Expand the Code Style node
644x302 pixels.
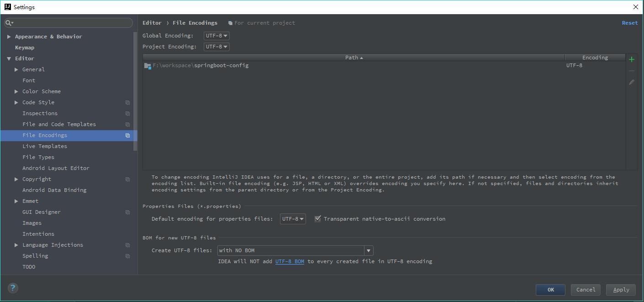pyautogui.click(x=16, y=102)
